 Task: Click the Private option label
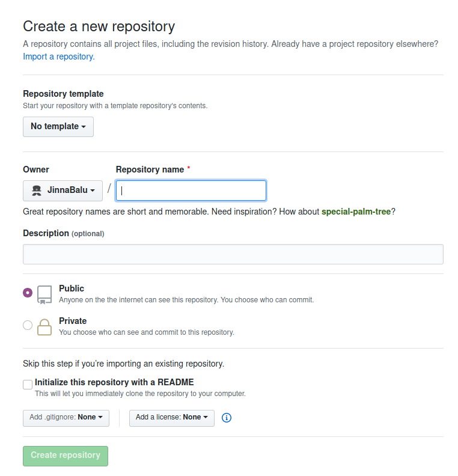pos(73,321)
